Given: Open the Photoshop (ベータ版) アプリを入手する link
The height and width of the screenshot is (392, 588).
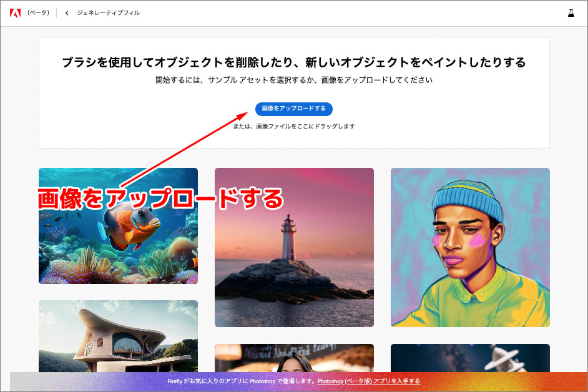Looking at the screenshot, I should [x=368, y=381].
